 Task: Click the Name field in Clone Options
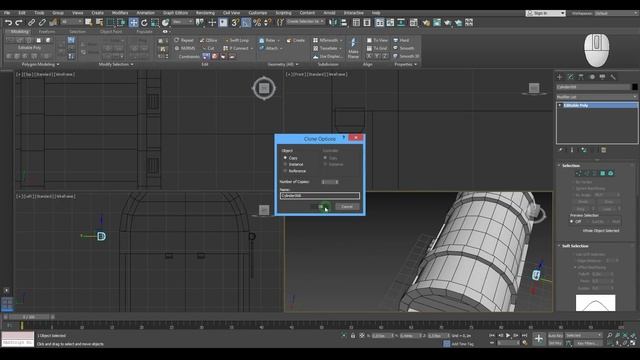click(x=320, y=196)
